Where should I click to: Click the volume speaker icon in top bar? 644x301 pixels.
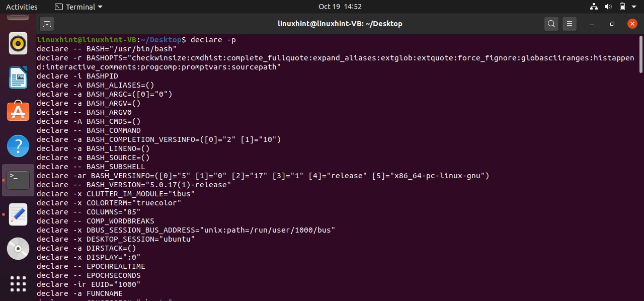(x=608, y=7)
